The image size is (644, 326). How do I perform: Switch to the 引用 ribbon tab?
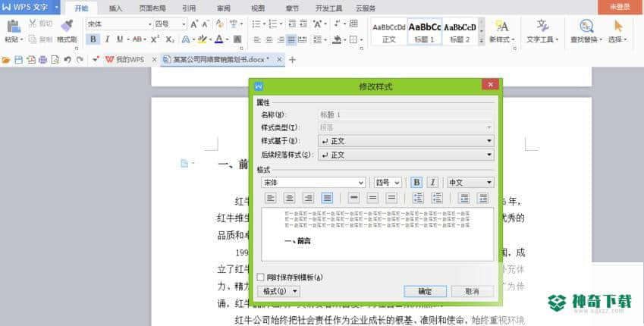[189, 8]
